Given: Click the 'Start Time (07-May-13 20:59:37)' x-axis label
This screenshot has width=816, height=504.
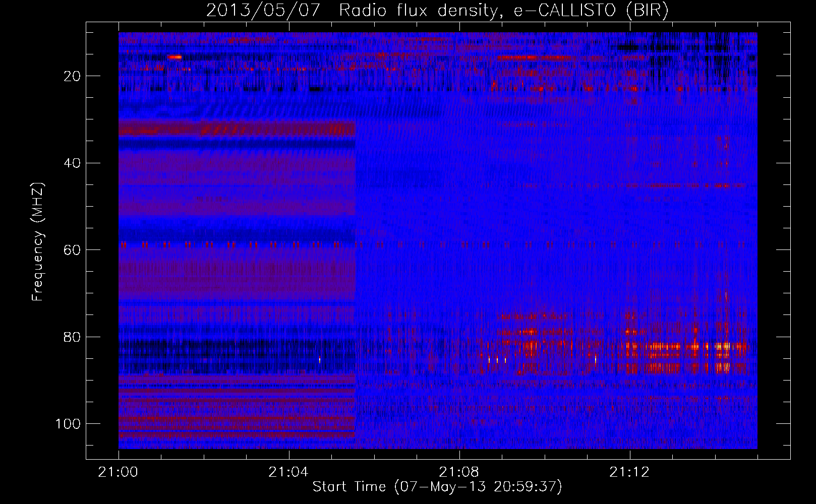Looking at the screenshot, I should point(437,487).
